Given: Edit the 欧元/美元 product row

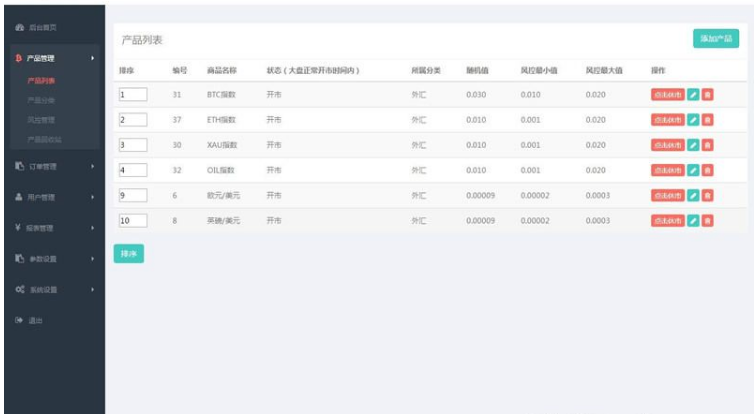Looking at the screenshot, I should point(693,195).
